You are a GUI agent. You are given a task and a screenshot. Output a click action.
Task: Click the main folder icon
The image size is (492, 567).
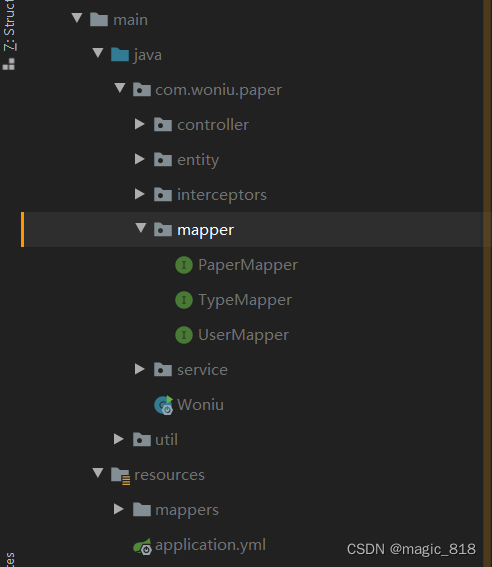pyautogui.click(x=99, y=19)
